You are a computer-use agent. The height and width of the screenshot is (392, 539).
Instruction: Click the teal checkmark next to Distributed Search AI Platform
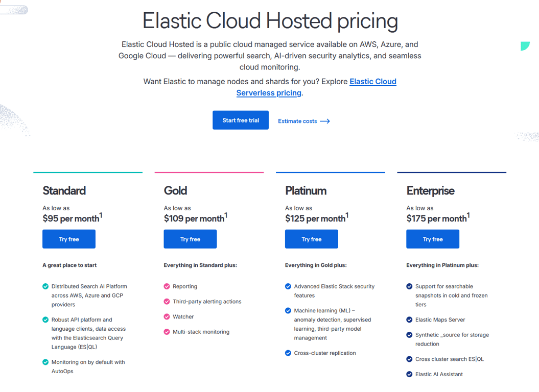click(x=45, y=286)
